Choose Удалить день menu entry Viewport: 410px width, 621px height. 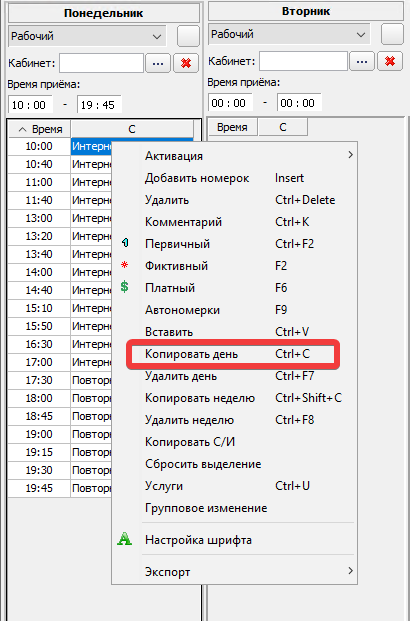pyautogui.click(x=235, y=375)
